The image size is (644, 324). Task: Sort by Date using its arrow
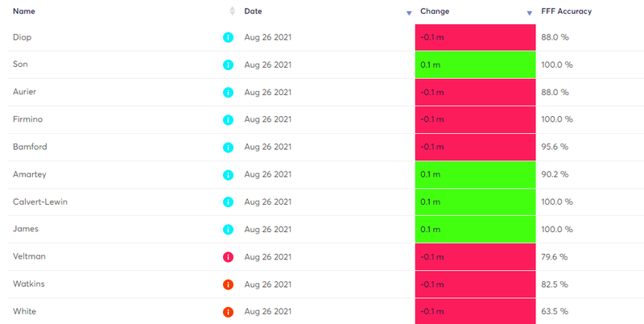pyautogui.click(x=409, y=14)
